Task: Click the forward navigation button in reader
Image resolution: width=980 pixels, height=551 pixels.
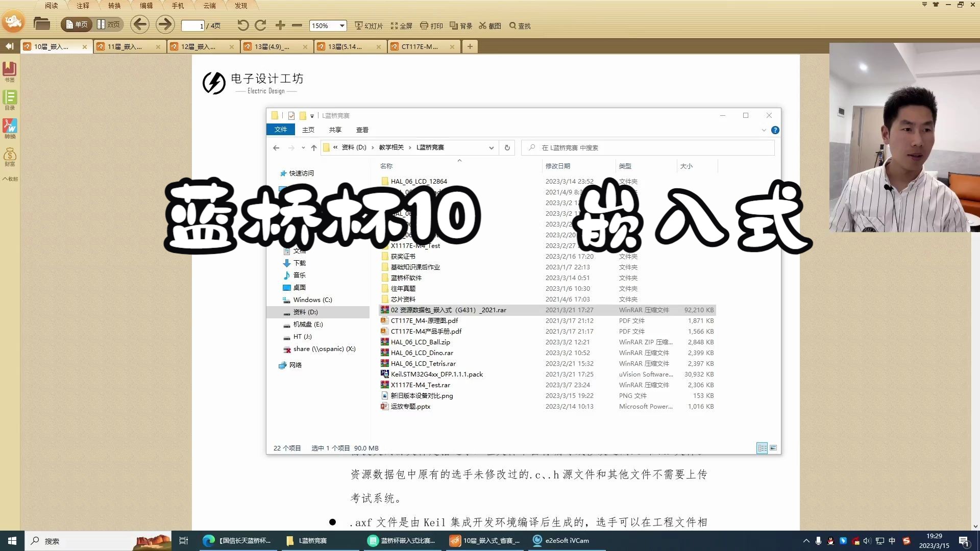Action: [x=164, y=26]
